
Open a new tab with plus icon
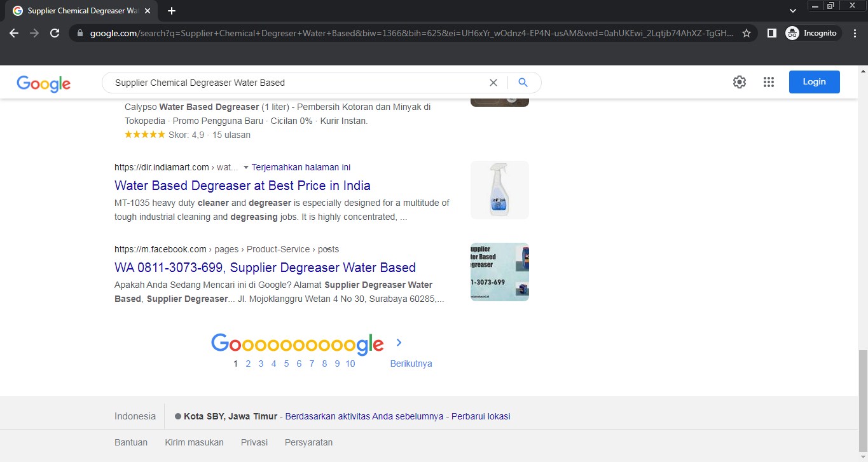172,11
